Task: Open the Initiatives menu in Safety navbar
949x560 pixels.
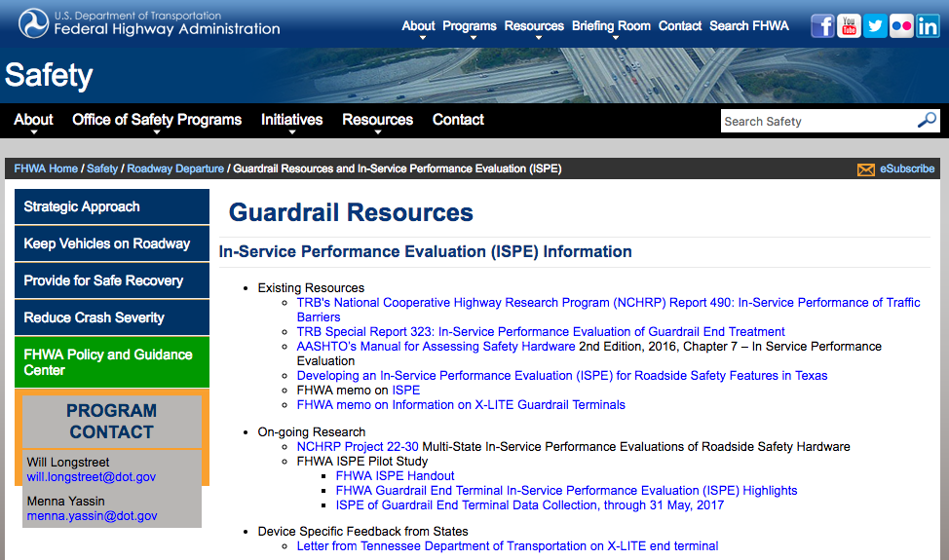Action: click(x=291, y=120)
